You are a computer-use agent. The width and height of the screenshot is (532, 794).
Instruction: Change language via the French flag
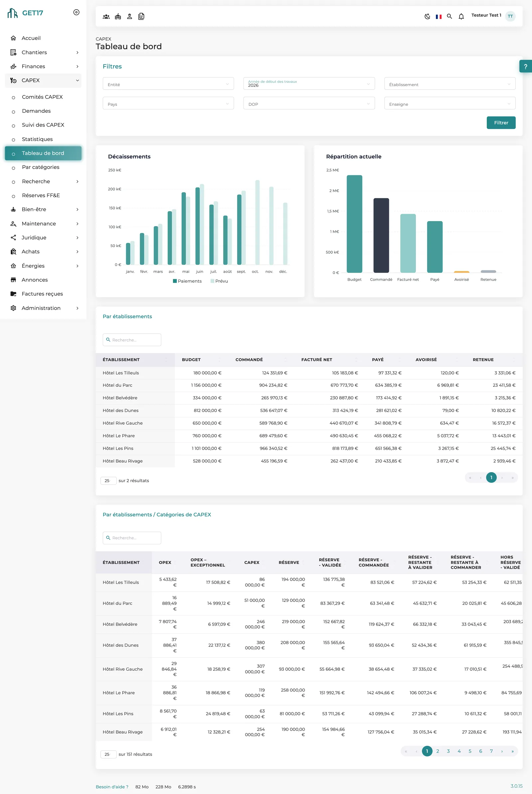438,16
